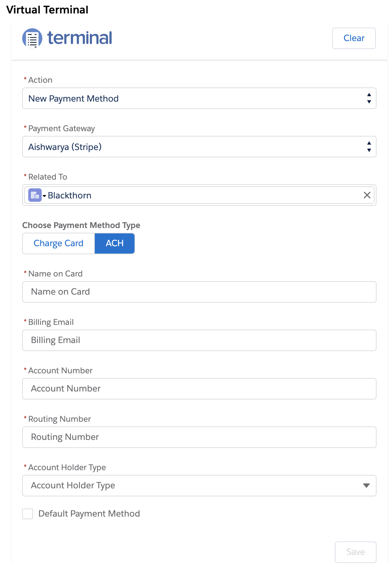The image size is (392, 567).
Task: Click the Save button
Action: 356,552
